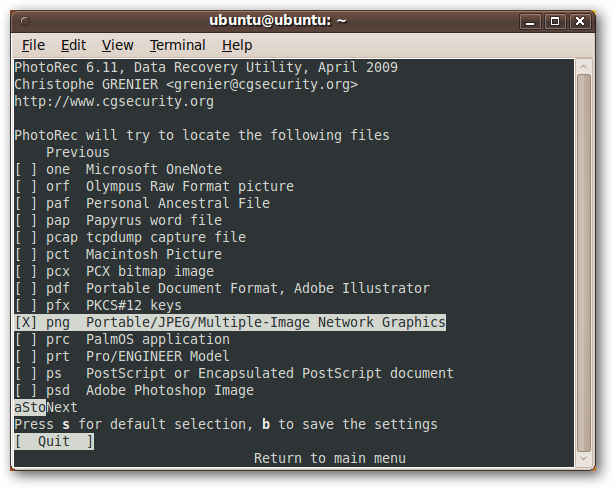The width and height of the screenshot is (614, 489).
Task: Check the pdf Portable Document Format box
Action: pos(27,288)
